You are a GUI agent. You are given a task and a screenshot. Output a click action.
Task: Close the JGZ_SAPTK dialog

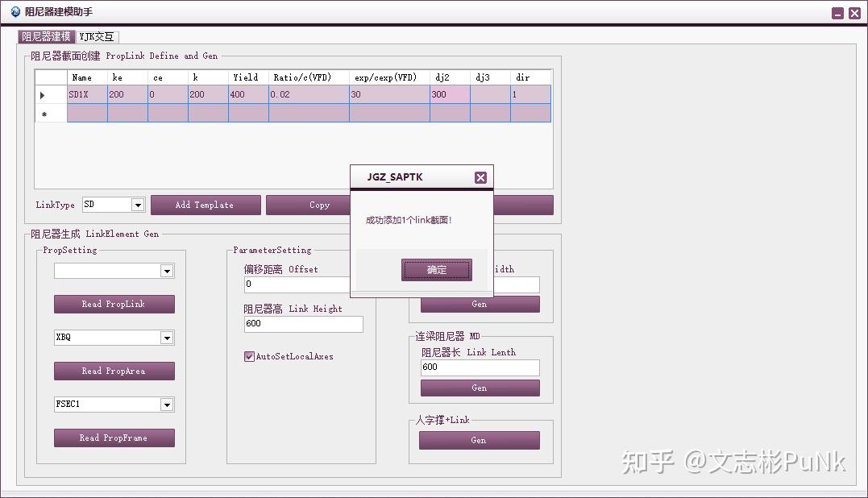pyautogui.click(x=480, y=177)
